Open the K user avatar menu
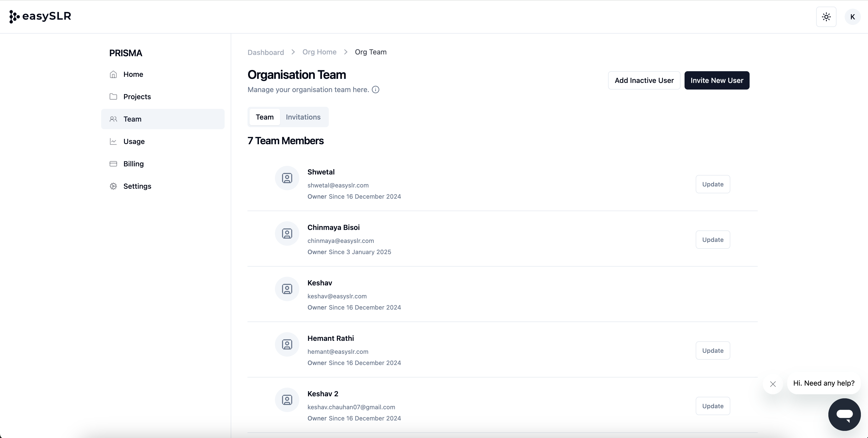Screen dimensions: 868x438 click(852, 17)
